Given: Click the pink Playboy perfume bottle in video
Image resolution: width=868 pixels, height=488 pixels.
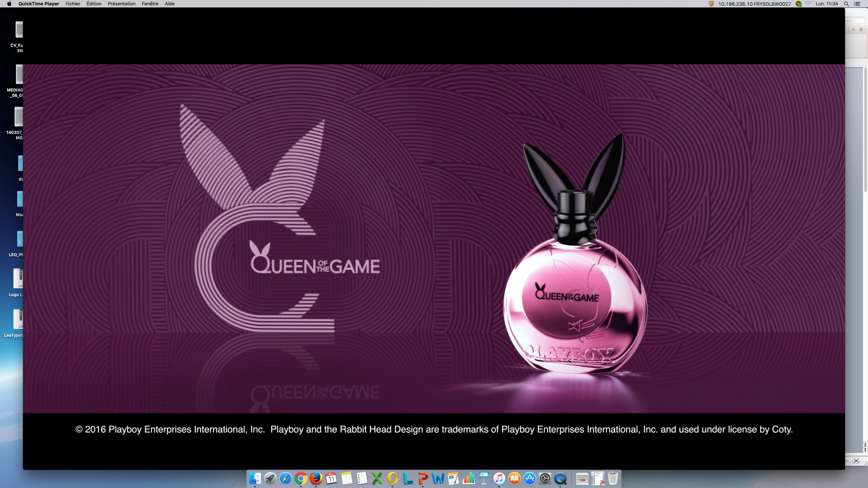Looking at the screenshot, I should (575, 253).
